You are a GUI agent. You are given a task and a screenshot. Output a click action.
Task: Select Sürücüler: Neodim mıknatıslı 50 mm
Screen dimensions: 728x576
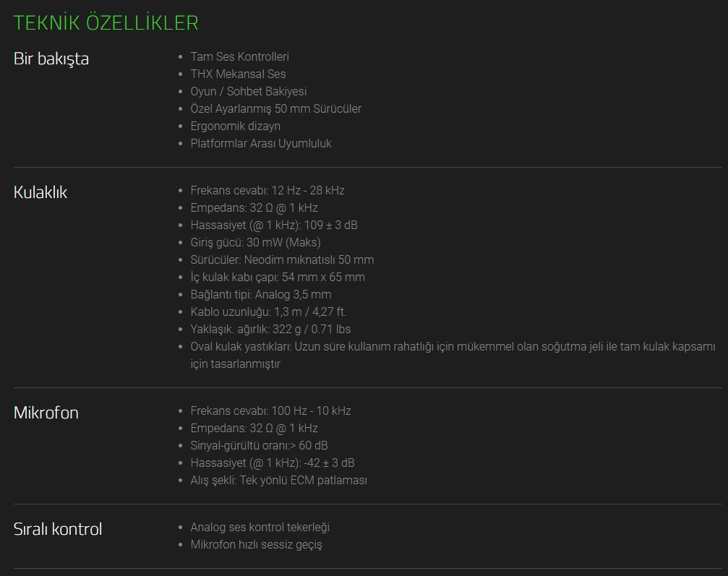tap(282, 260)
